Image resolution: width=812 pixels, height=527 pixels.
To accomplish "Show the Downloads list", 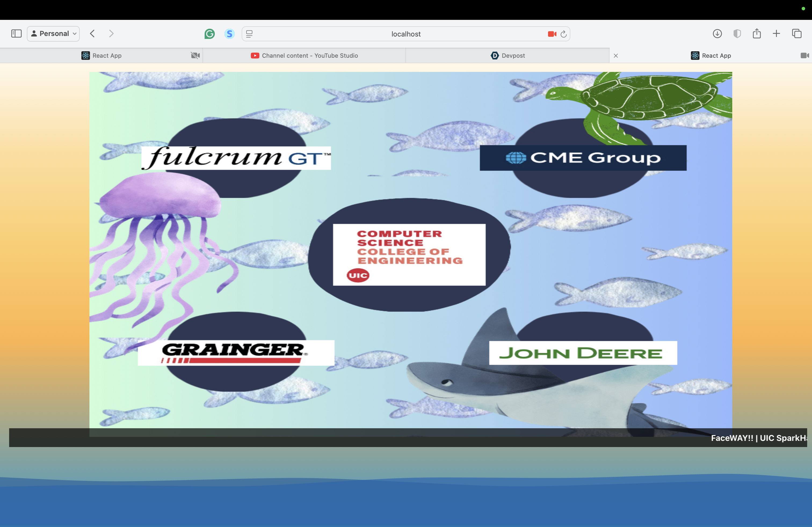I will point(717,33).
